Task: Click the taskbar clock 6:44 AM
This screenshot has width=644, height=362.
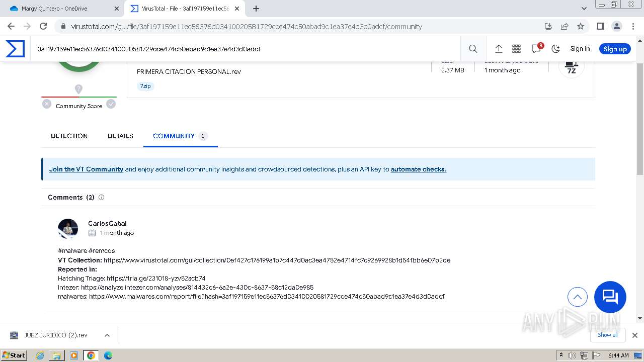Action: (x=618, y=355)
